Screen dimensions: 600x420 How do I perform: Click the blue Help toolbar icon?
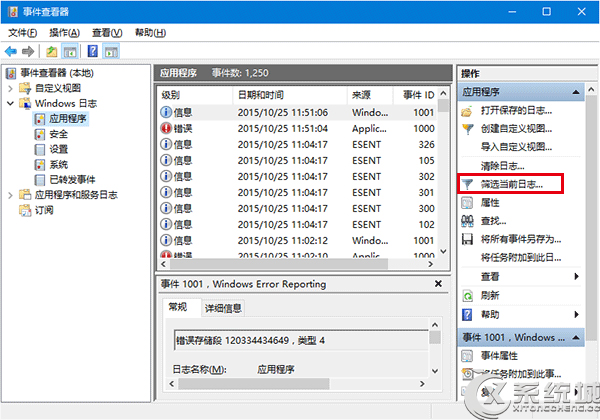click(x=93, y=51)
